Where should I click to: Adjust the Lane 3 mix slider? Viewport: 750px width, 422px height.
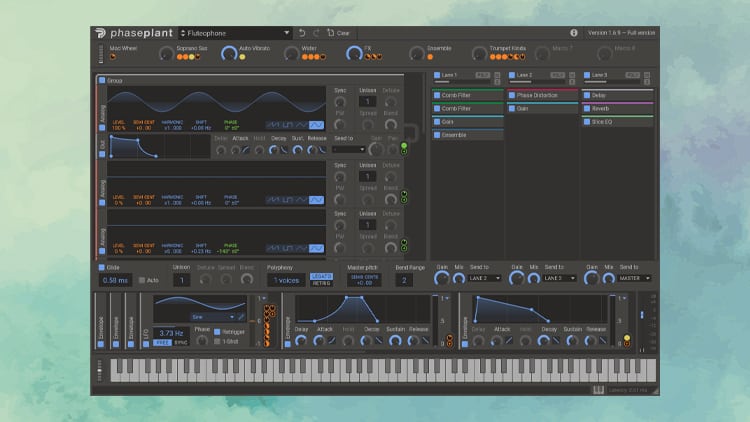612,82
